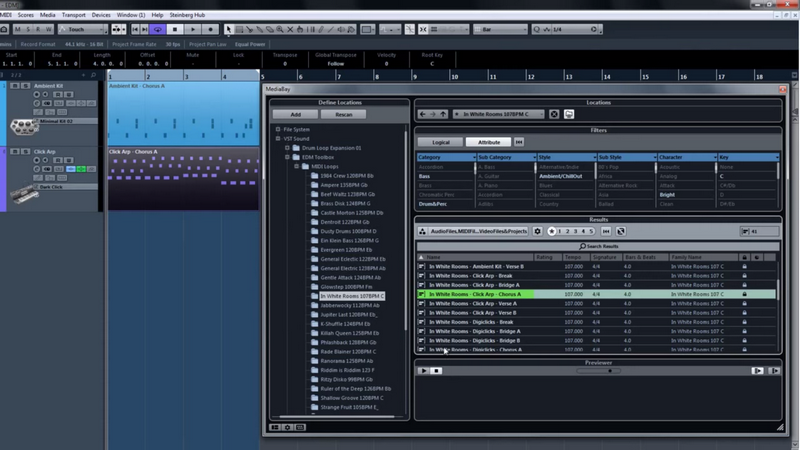Select the Zoom magnifier tool
The width and height of the screenshot is (800, 450).
(x=280, y=30)
